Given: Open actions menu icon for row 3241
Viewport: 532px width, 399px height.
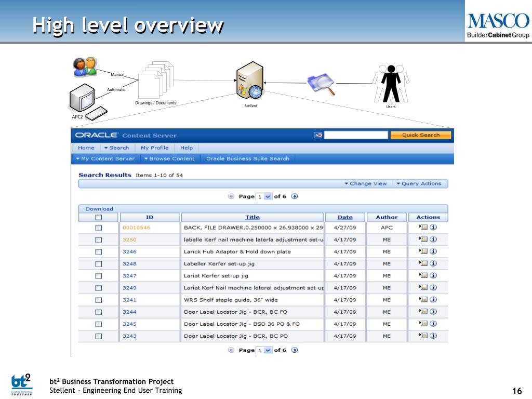Looking at the screenshot, I should (x=423, y=300).
